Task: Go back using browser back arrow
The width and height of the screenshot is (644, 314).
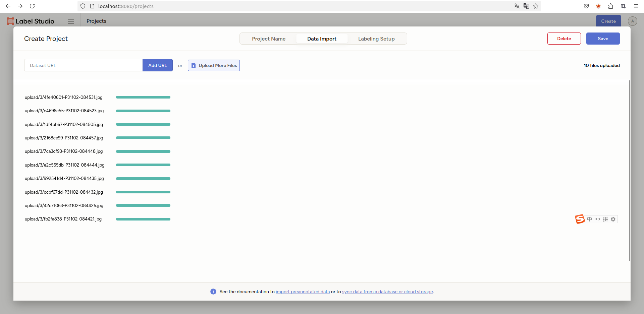Action: click(8, 6)
